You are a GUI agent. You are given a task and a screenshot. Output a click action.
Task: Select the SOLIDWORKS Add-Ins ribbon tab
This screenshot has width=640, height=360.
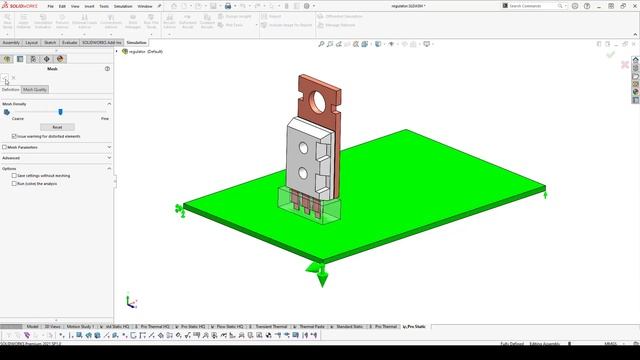[x=102, y=42]
